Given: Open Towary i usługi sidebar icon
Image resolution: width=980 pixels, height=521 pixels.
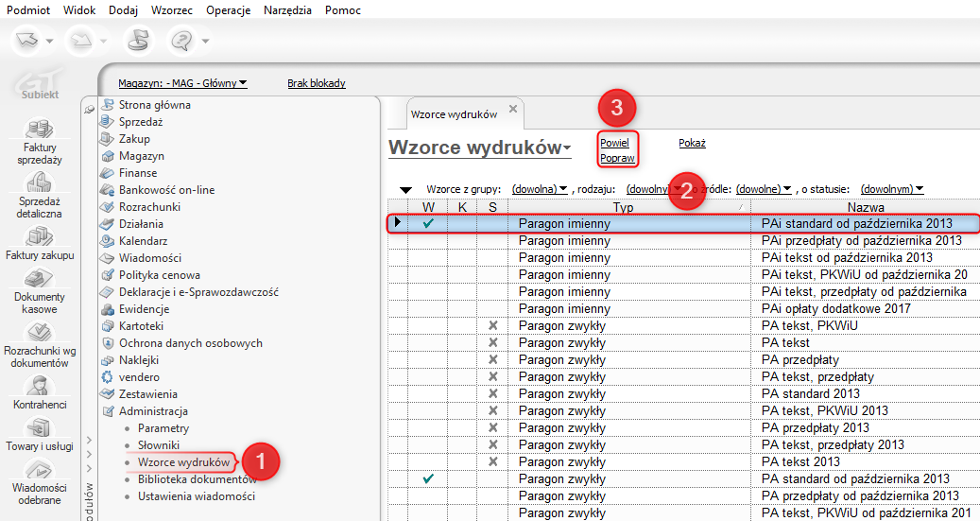Looking at the screenshot, I should [39, 428].
